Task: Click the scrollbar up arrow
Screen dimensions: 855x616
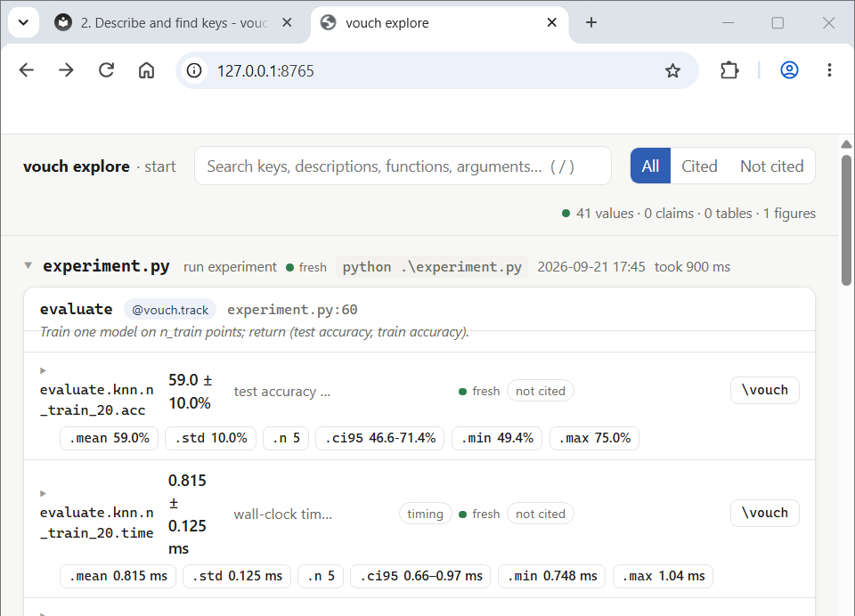Action: coord(846,144)
